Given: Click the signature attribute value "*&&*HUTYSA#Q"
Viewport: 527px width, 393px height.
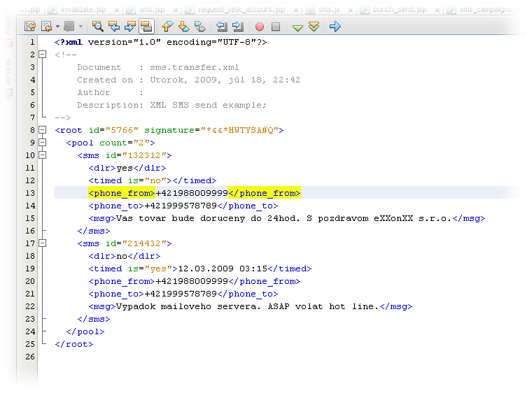Looking at the screenshot, I should pos(239,130).
